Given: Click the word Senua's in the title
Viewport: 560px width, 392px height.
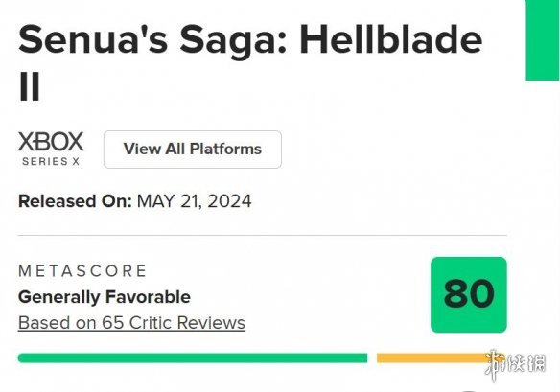Looking at the screenshot, I should pos(93,39).
